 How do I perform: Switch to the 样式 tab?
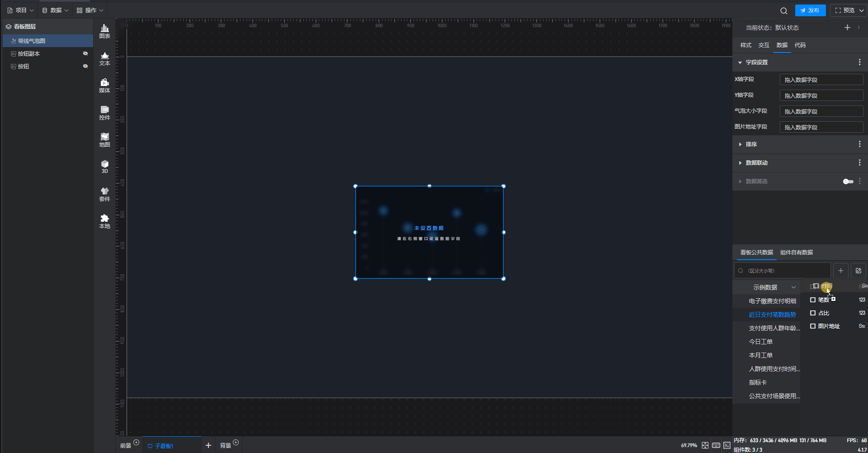click(x=745, y=45)
